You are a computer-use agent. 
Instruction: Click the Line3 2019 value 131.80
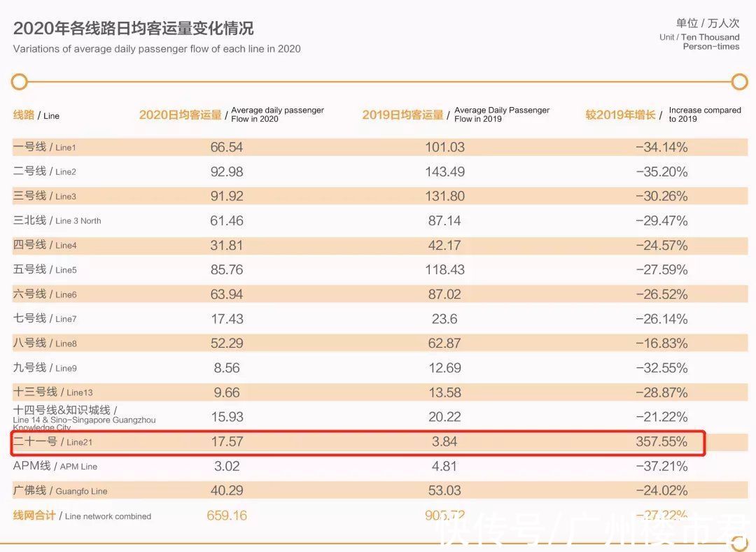pyautogui.click(x=444, y=197)
